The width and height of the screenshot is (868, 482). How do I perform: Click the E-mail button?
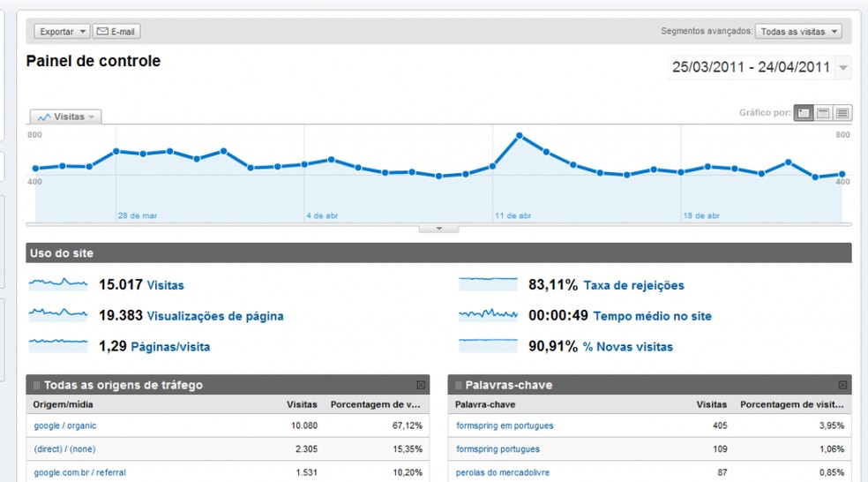click(x=116, y=32)
